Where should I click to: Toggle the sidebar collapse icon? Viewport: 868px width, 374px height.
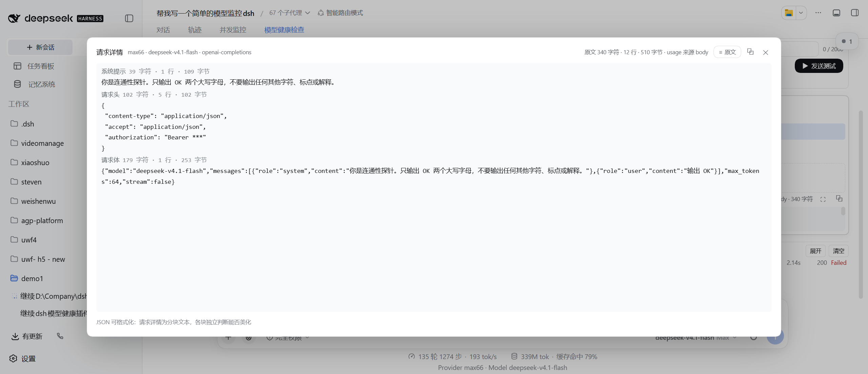point(129,18)
